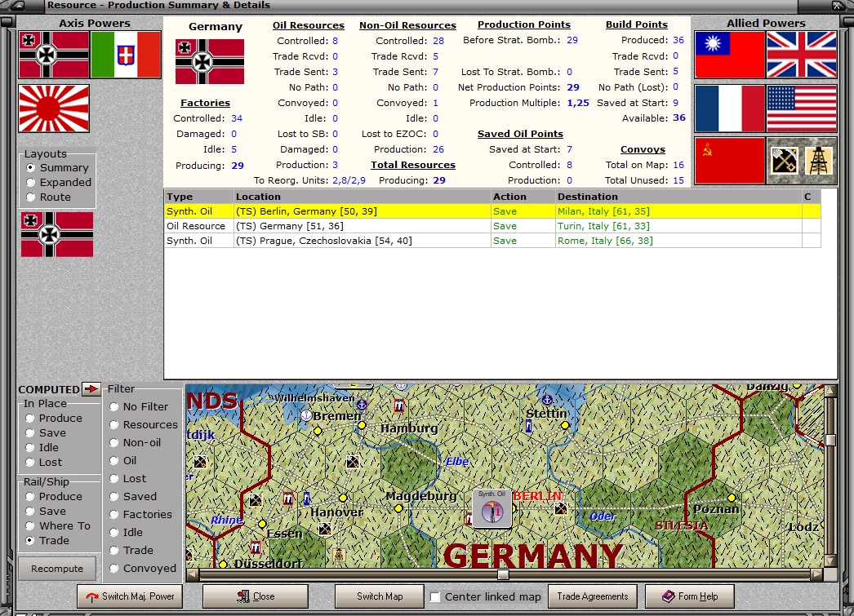Select the Prague, Czechoslovakia row
Screen dimensions: 854x616
coord(492,241)
